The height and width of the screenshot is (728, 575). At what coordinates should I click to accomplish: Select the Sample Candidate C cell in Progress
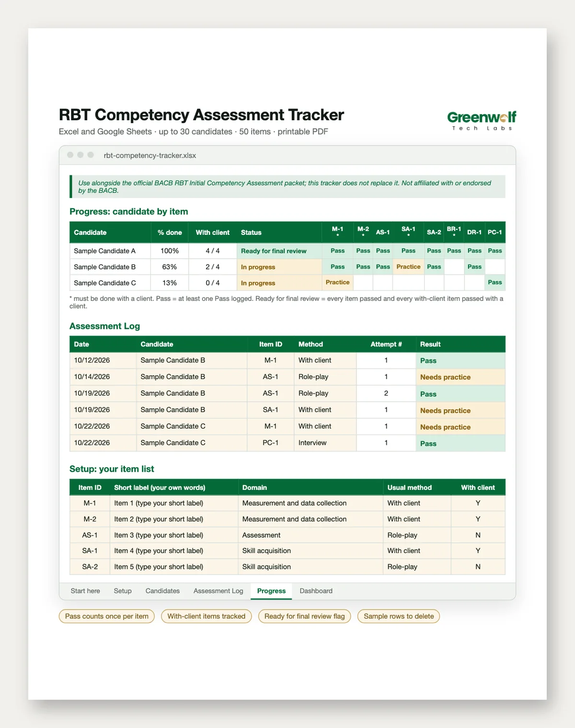110,283
